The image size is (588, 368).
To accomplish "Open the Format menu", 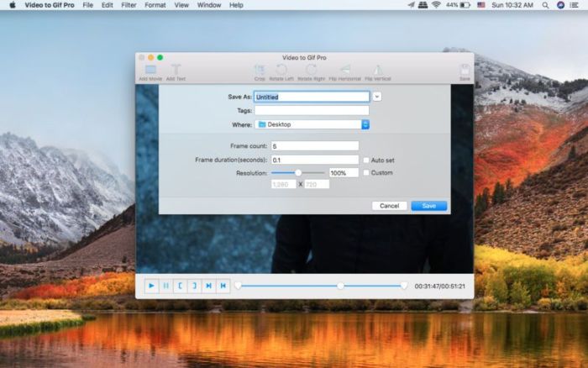I will click(155, 5).
